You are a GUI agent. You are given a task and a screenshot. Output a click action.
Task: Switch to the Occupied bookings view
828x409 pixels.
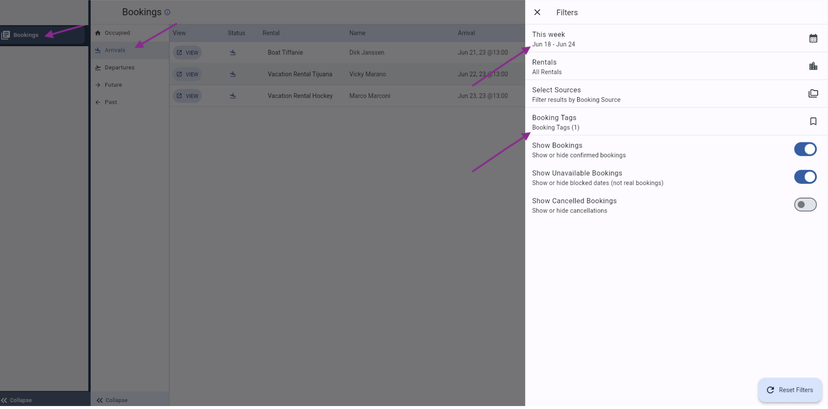click(x=117, y=33)
